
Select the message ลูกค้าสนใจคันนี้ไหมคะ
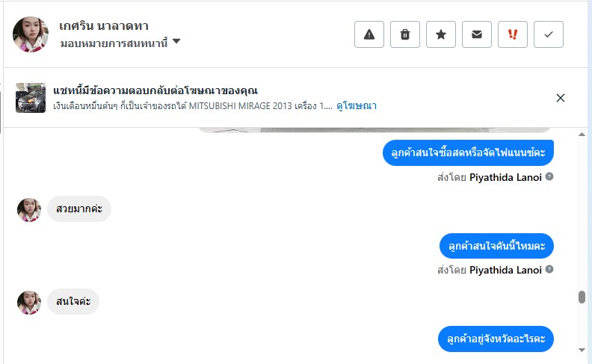[x=496, y=246]
